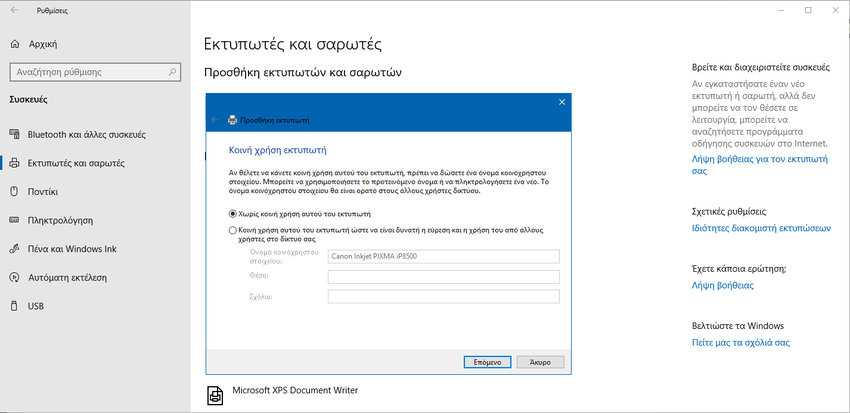The width and height of the screenshot is (850, 413).
Task: Open Ιδιότητες διακομιστή εκτυπώσεων link
Action: coord(761,228)
